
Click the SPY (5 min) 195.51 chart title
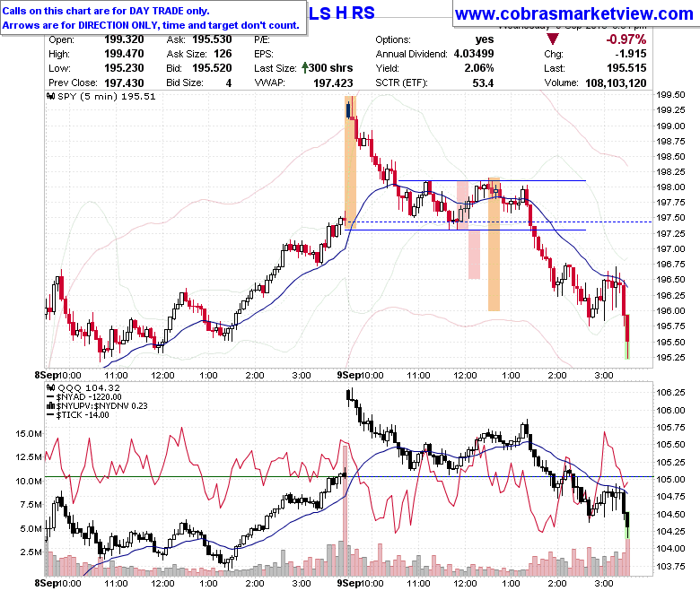pos(106,96)
